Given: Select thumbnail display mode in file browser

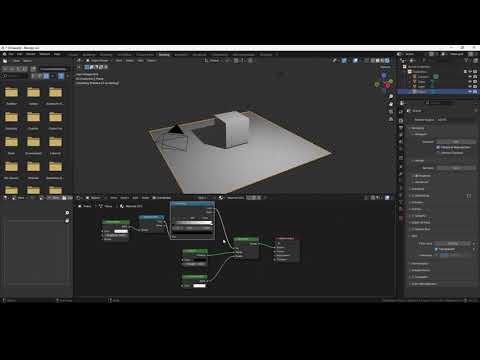Looking at the screenshot, I should click(46, 76).
